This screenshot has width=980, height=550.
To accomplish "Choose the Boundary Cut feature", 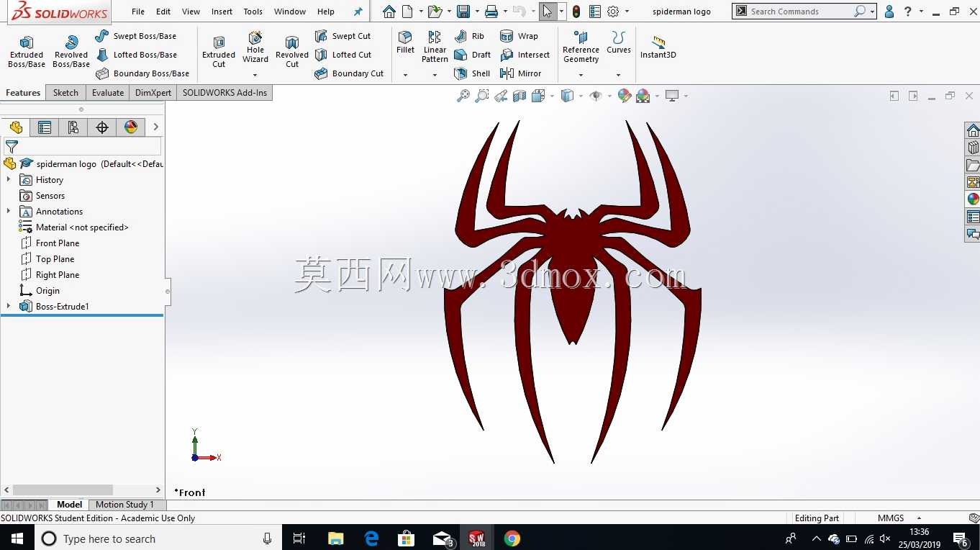I will click(x=349, y=73).
